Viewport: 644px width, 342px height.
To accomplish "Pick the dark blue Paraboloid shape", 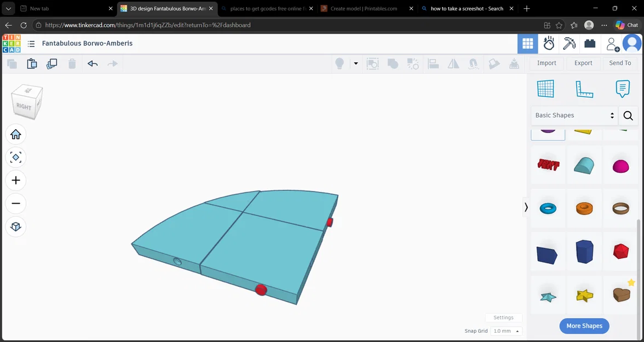I will [x=547, y=255].
